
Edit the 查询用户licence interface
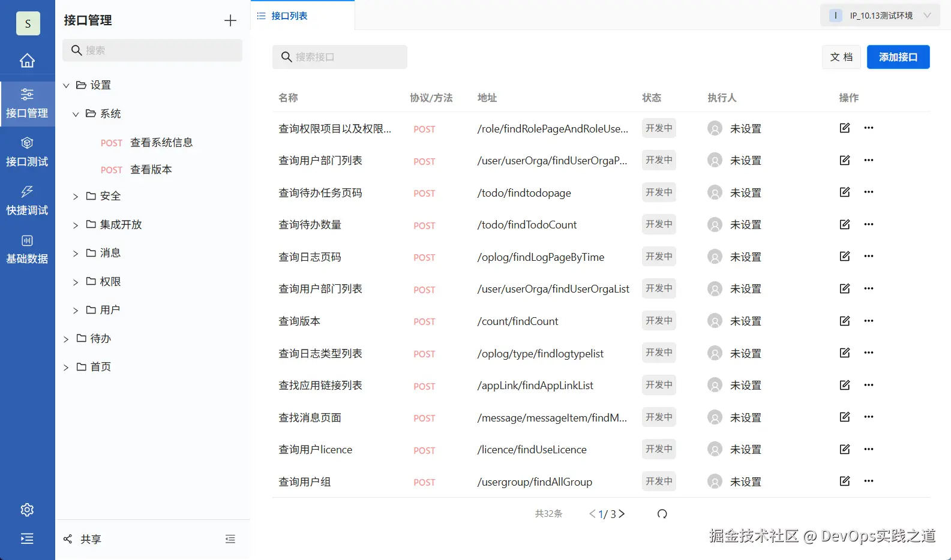(845, 449)
